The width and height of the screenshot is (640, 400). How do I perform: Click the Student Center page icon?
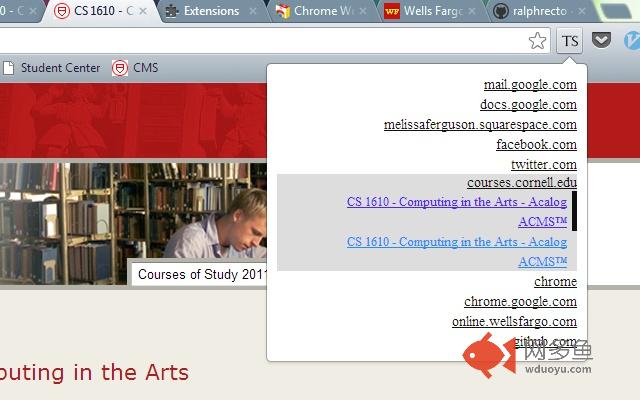click(x=8, y=68)
